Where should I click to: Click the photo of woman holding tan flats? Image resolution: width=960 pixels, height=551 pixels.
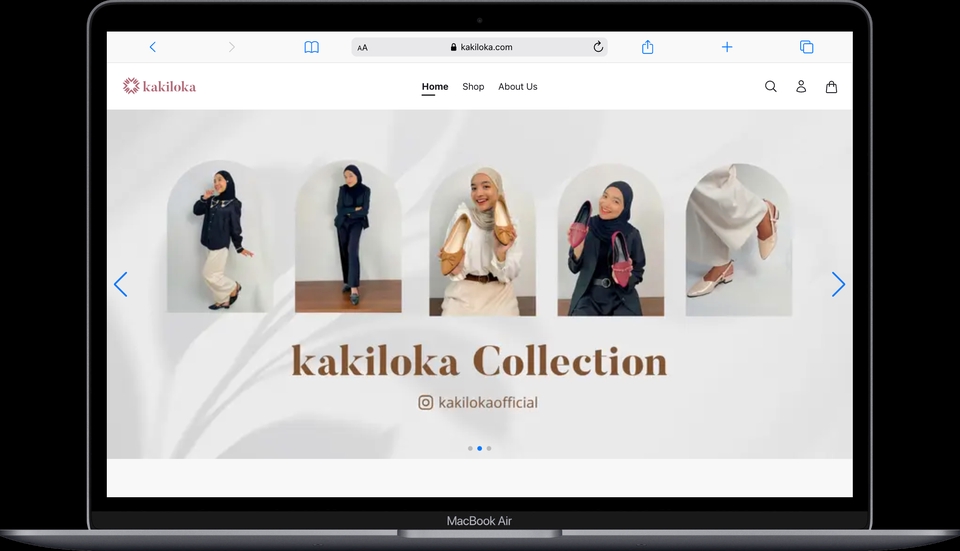482,240
